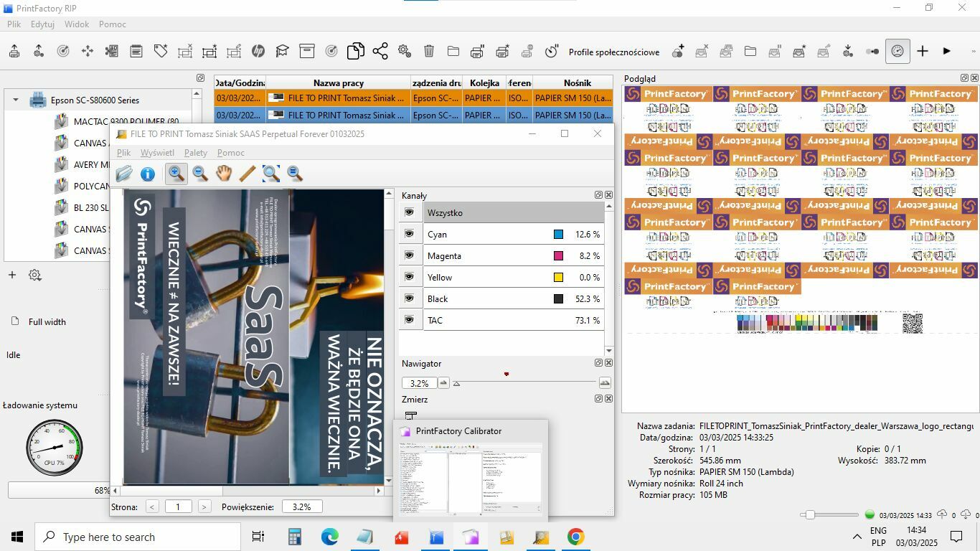Go to next page arrow beside Strona
980x551 pixels.
(204, 507)
